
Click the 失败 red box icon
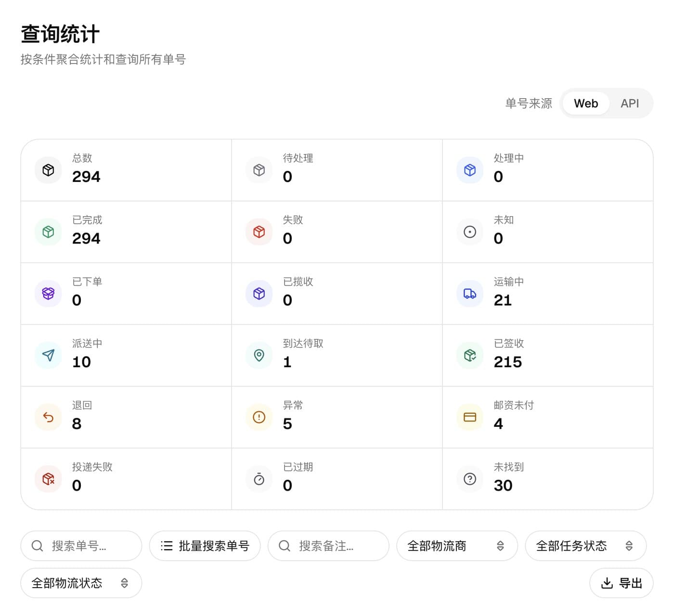pyautogui.click(x=259, y=232)
